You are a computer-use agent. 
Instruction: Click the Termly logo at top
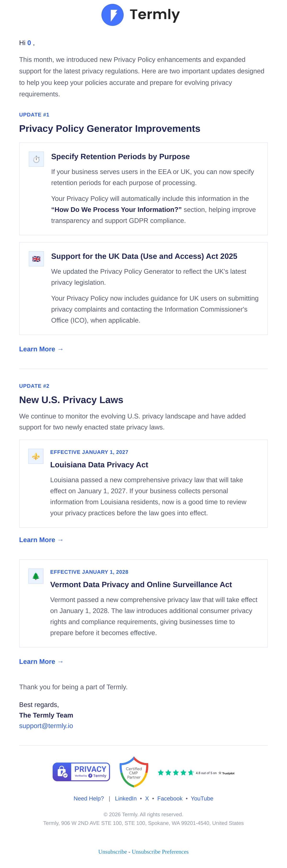[141, 15]
